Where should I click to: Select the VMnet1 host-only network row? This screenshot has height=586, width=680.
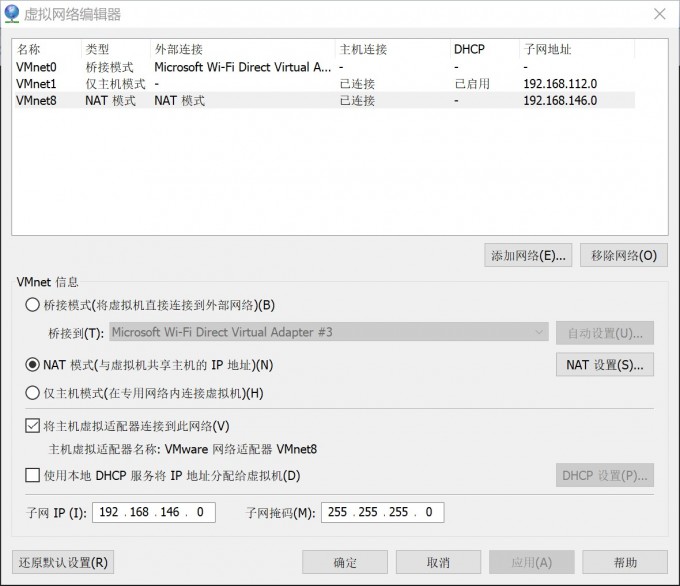click(x=36, y=84)
